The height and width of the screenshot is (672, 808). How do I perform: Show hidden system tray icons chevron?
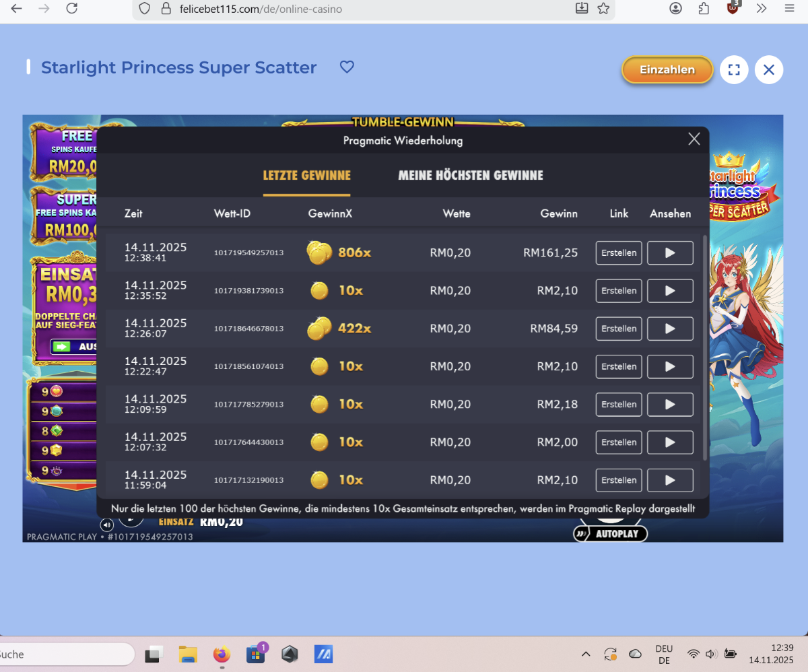coord(586,654)
